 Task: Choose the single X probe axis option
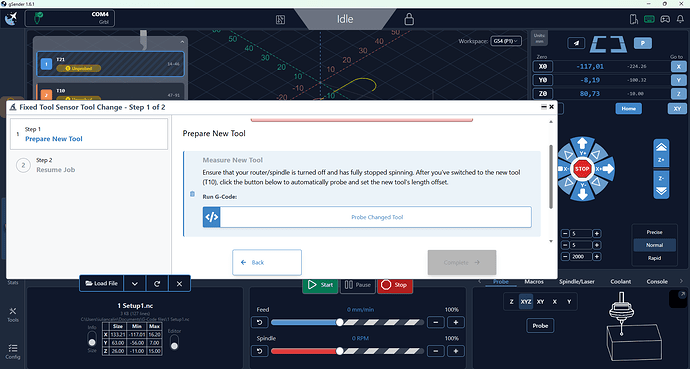(554, 302)
